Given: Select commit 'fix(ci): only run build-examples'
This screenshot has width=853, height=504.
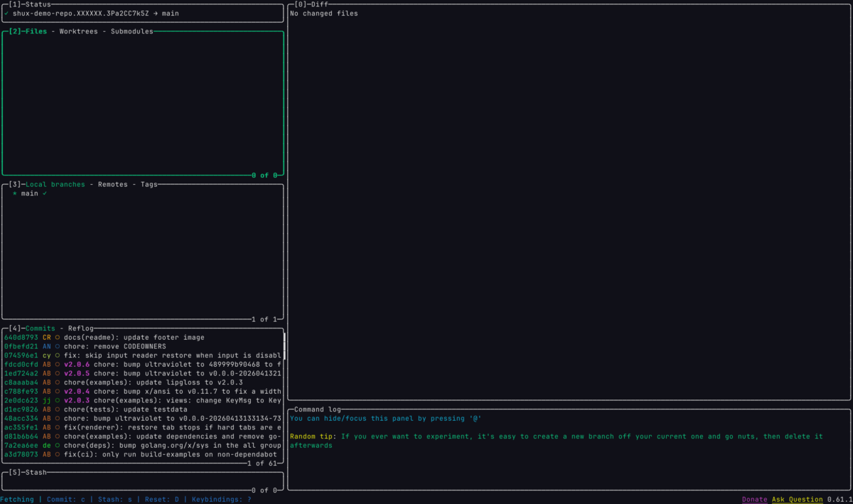Looking at the screenshot, I should 142,454.
